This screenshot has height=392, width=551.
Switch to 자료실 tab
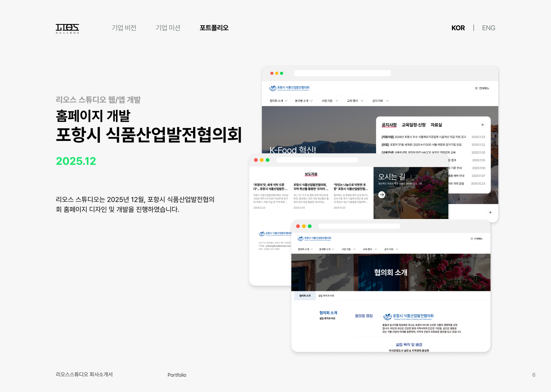[x=436, y=125]
